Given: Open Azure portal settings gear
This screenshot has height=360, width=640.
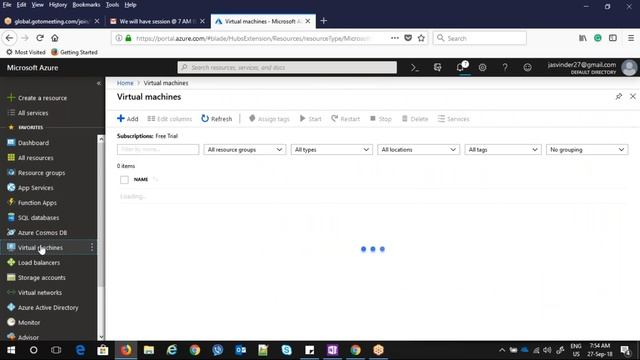Looking at the screenshot, I should coord(482,67).
